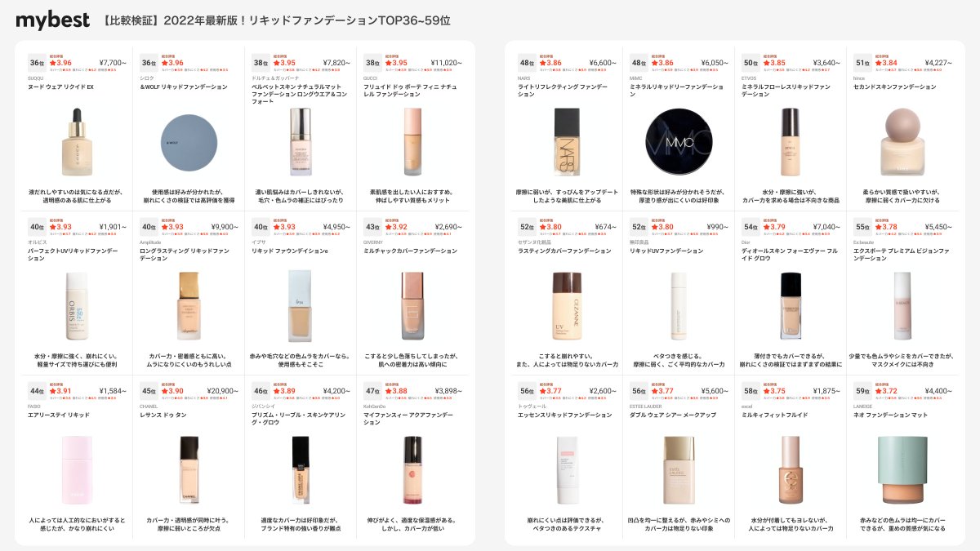980x551 pixels.
Task: Click the 59位 rank badge
Action: pyautogui.click(x=862, y=391)
